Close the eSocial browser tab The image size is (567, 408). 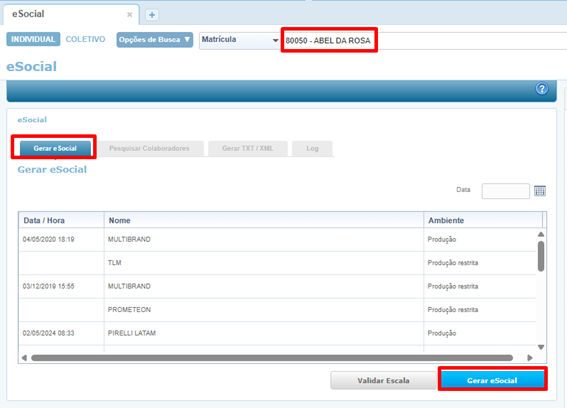pyautogui.click(x=129, y=14)
